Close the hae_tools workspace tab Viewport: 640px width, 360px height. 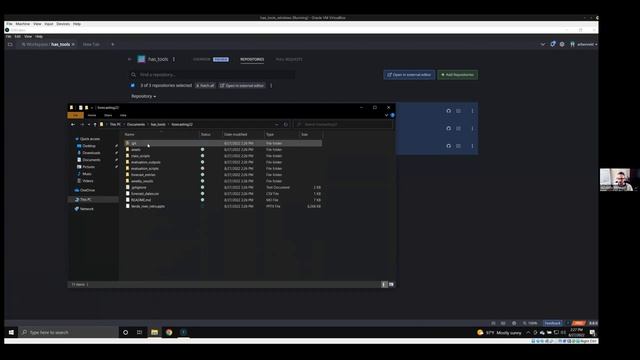pyautogui.click(x=73, y=44)
